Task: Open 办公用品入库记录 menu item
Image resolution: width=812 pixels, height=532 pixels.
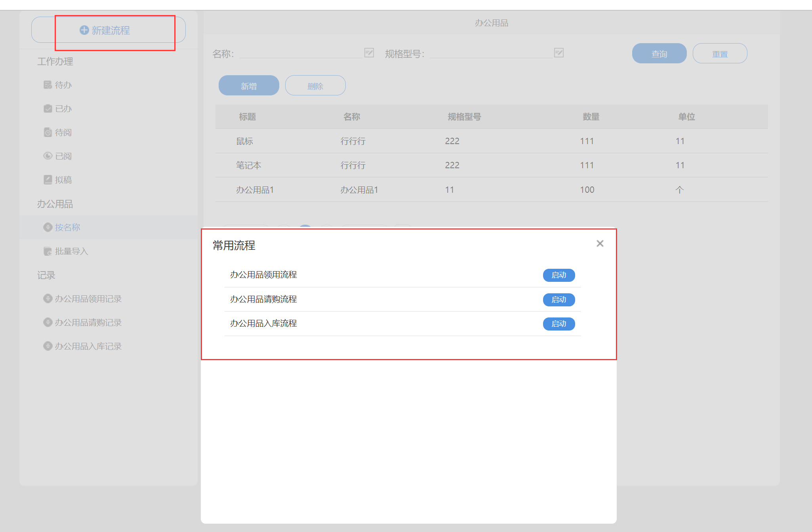Action: 88,346
